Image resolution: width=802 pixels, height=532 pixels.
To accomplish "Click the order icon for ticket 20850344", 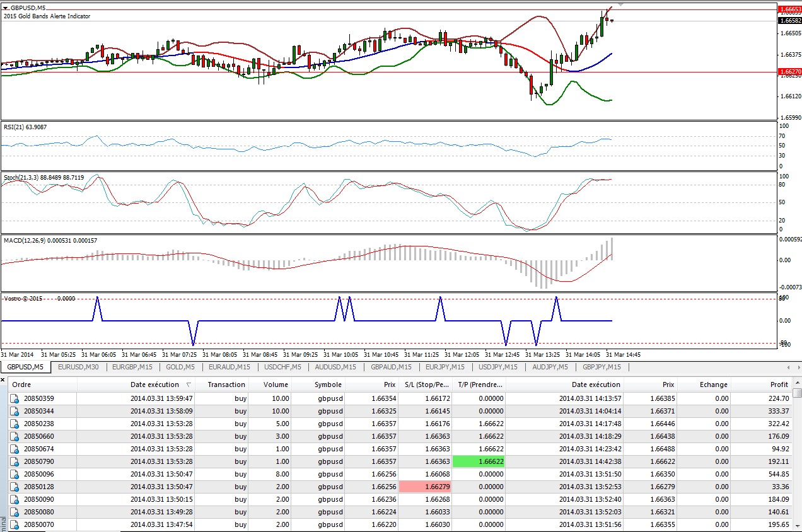I will [15, 411].
